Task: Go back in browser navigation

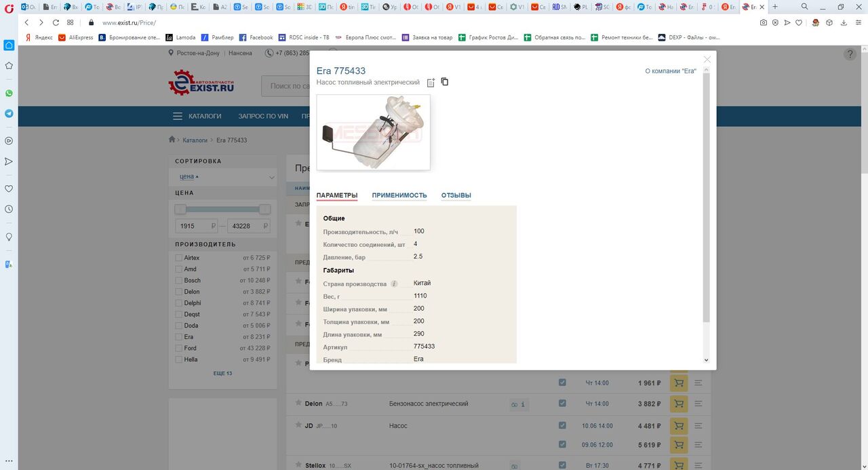Action: tap(27, 22)
